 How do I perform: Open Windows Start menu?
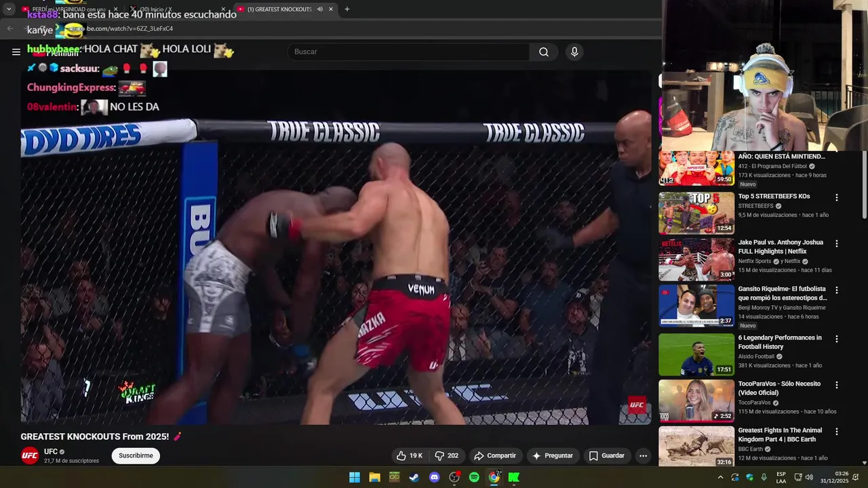point(354,477)
